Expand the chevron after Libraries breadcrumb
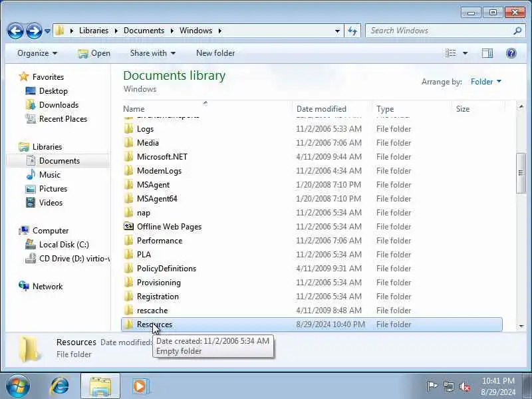This screenshot has height=399, width=532. (116, 31)
